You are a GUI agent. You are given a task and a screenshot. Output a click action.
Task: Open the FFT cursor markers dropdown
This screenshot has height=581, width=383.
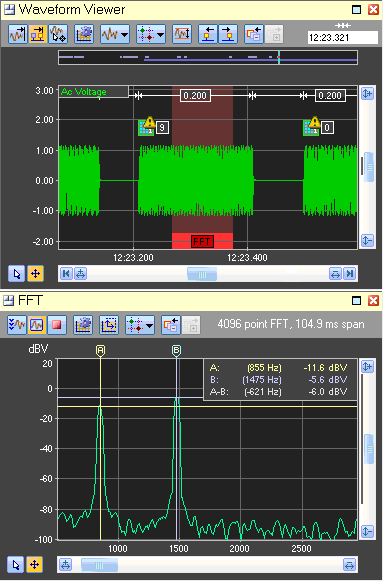[140, 325]
